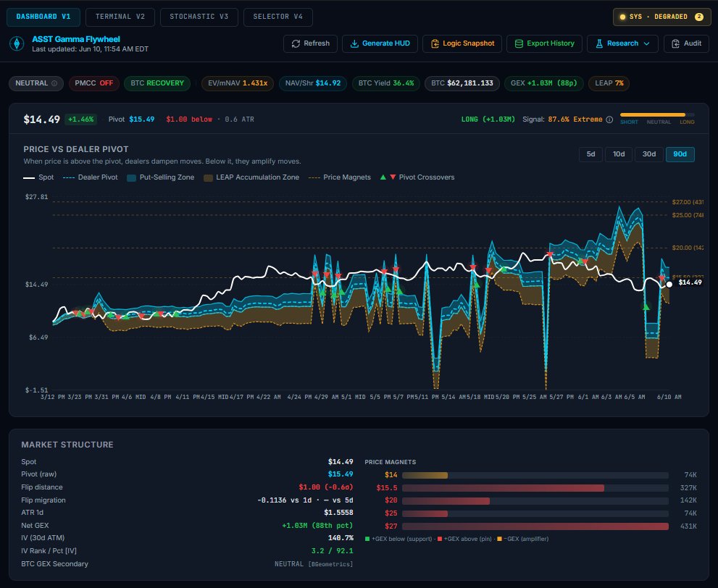
Task: Switch to Terminal V2 tab
Action: tap(120, 17)
